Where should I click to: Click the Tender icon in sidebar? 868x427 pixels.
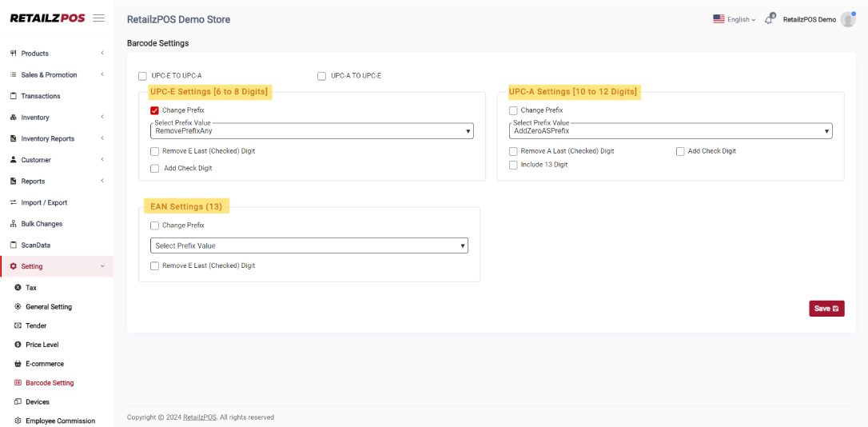(x=18, y=326)
